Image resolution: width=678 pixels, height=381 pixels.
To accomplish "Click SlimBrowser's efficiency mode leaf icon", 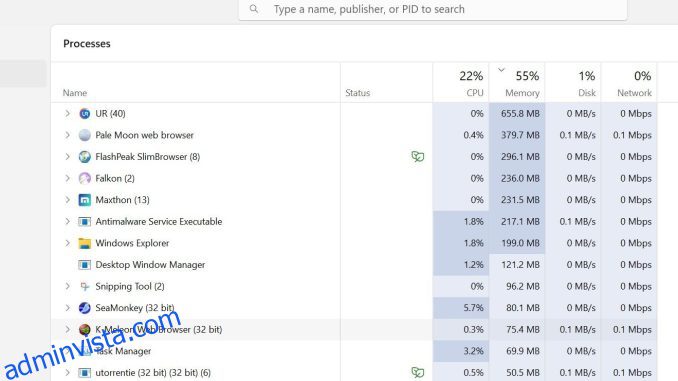I will [418, 157].
